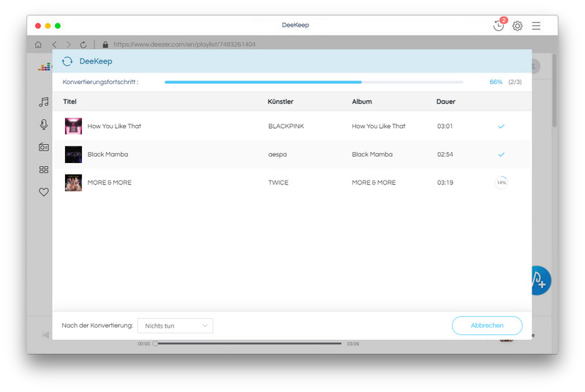Open the settings gear icon
The image size is (585, 392).
[x=518, y=26]
